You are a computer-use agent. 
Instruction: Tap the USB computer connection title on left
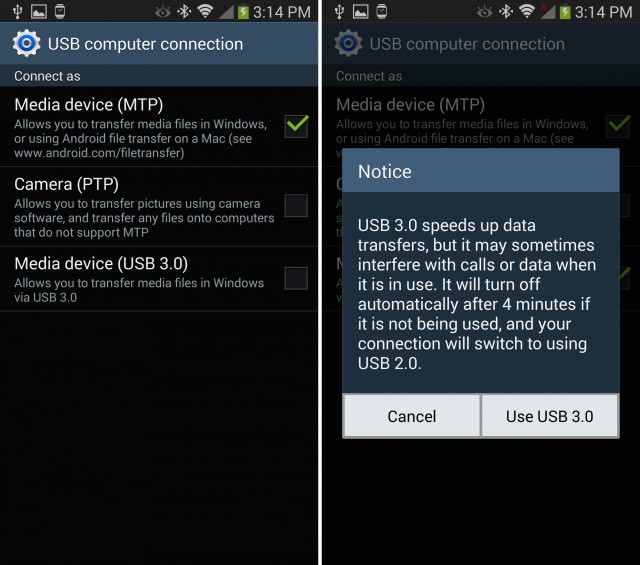pyautogui.click(x=145, y=44)
